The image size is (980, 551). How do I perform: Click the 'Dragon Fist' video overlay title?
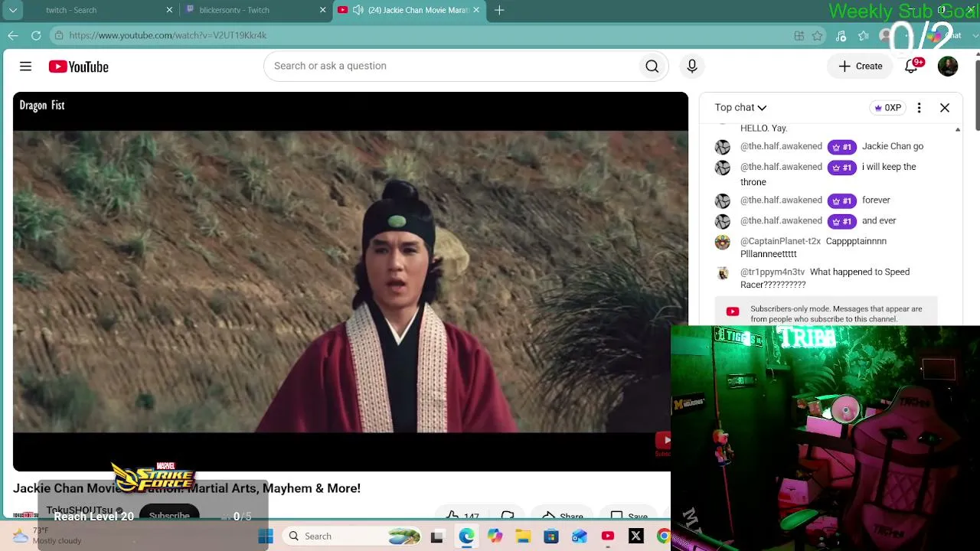pos(42,106)
